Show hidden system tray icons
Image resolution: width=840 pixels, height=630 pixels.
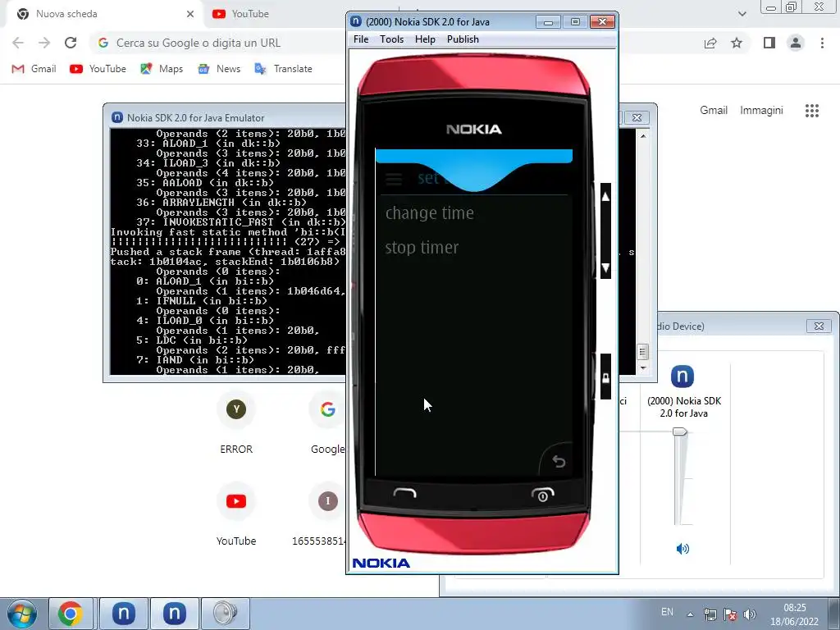[x=690, y=614]
